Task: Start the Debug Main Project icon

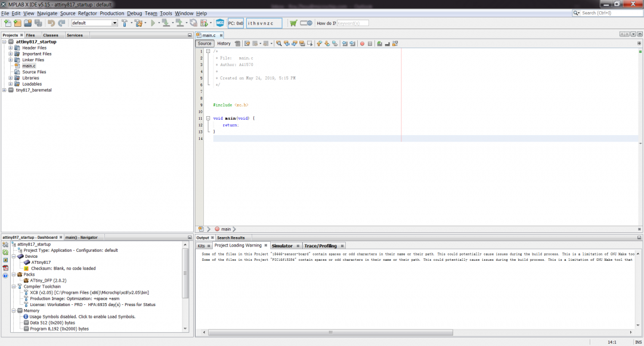Action: pos(204,23)
